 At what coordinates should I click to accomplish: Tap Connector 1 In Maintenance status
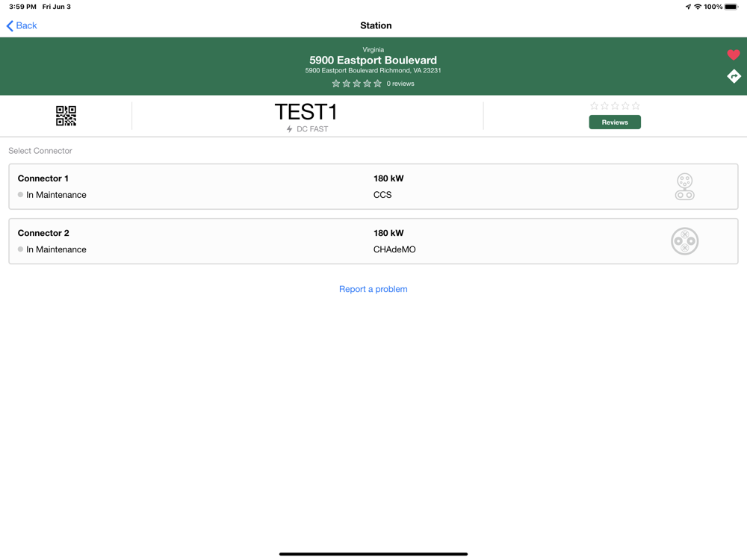(52, 195)
